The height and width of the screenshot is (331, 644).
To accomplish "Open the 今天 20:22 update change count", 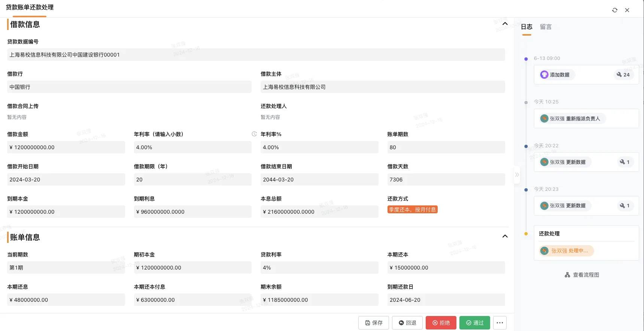I will pos(625,162).
